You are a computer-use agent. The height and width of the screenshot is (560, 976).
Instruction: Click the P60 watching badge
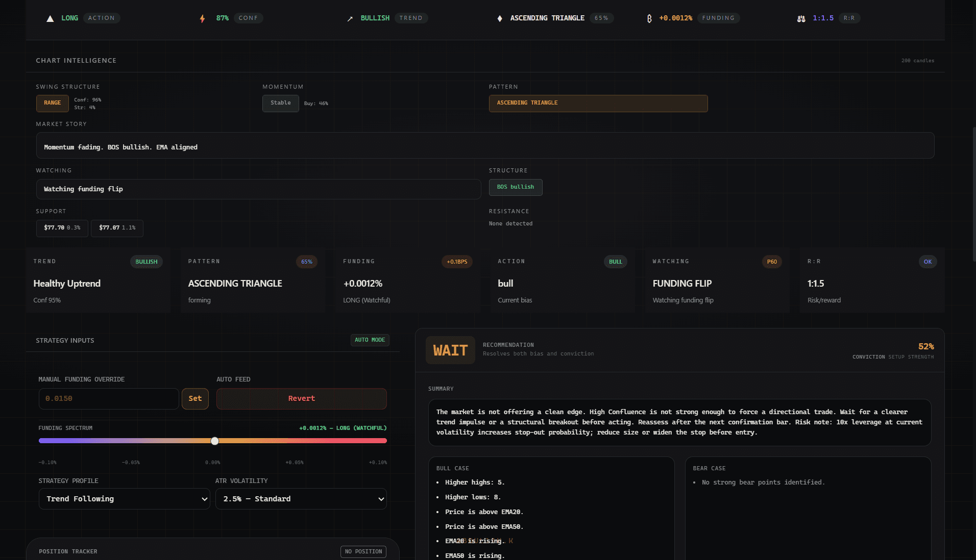tap(772, 262)
